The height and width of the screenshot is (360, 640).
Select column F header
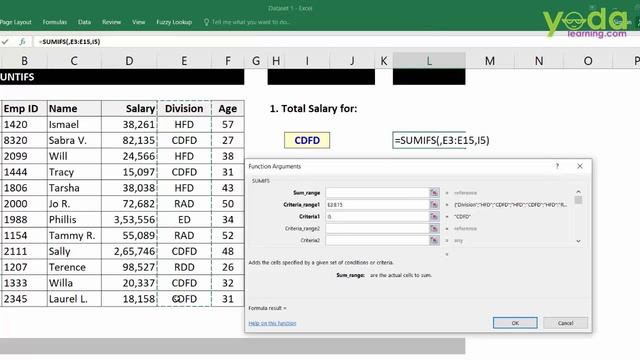coord(228,61)
